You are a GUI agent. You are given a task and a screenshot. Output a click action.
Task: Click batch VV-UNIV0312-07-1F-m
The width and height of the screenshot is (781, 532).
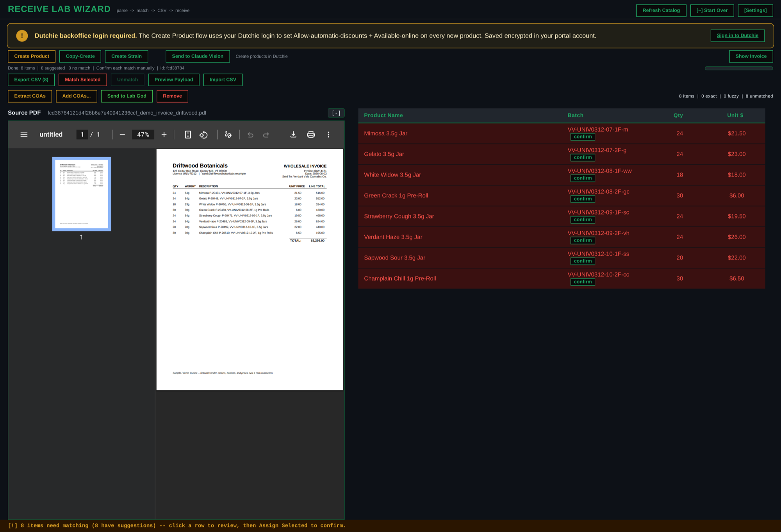pos(597,130)
